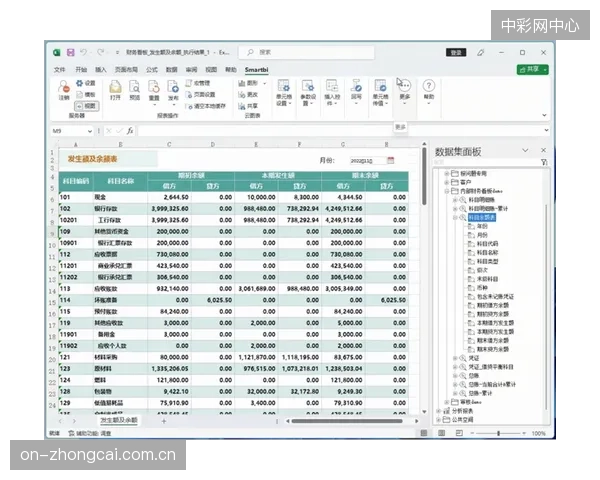This screenshot has height=480, width=600.
Task: Click the 更多 more button
Action: click(x=405, y=92)
